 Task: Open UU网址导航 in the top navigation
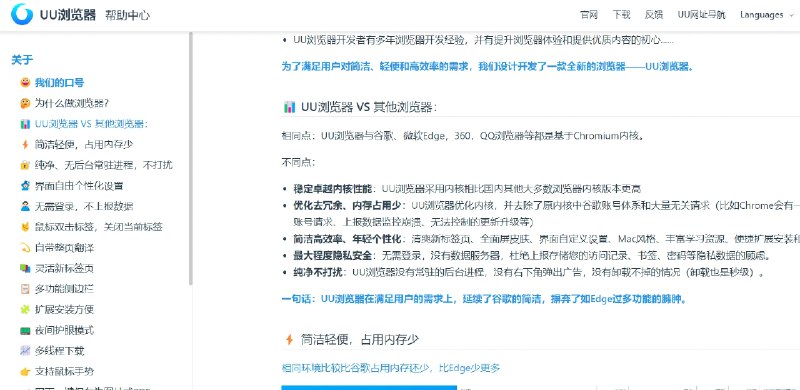(701, 15)
